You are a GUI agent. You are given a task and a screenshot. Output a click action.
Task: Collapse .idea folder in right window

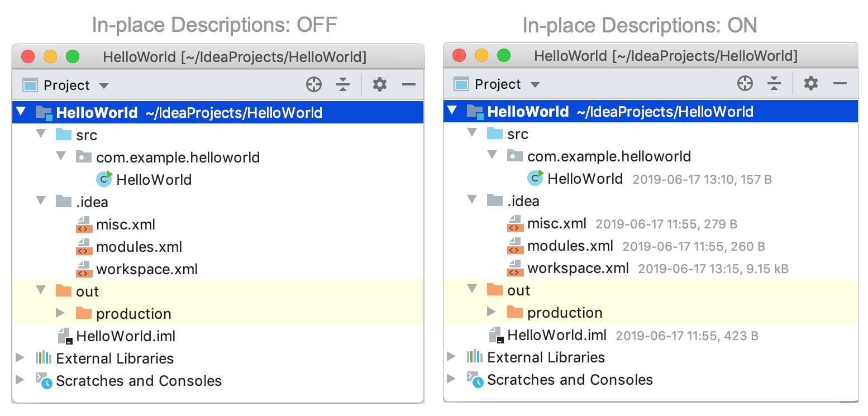472,200
